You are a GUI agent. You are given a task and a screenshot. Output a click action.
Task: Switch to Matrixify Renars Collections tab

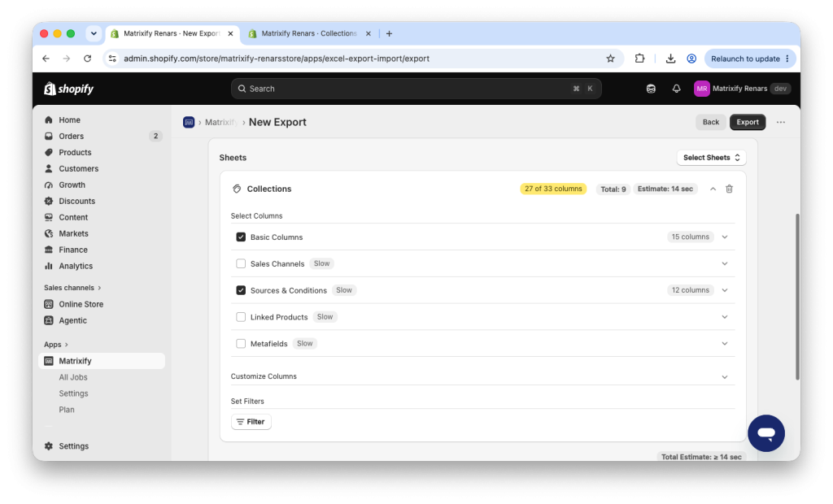click(x=309, y=33)
